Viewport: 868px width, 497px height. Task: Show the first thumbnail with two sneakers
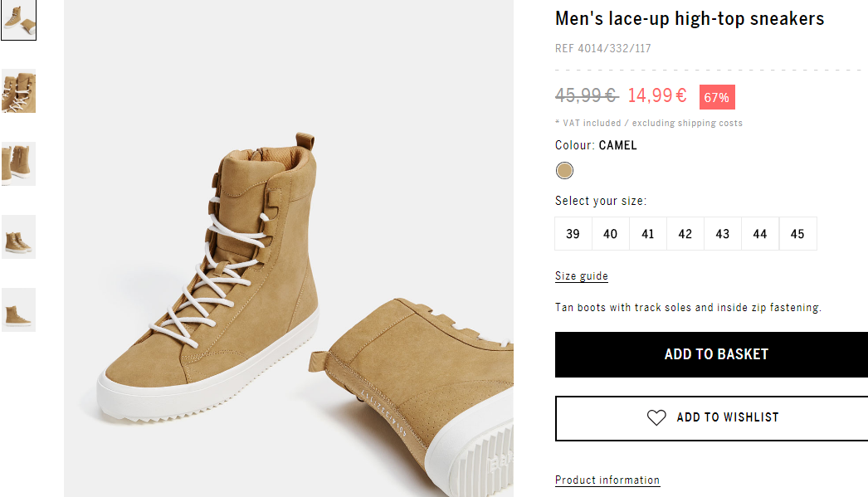coord(18,19)
